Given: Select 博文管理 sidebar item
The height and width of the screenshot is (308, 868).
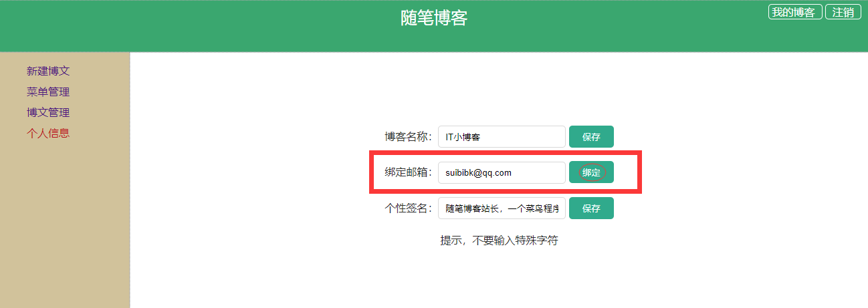Looking at the screenshot, I should point(48,112).
